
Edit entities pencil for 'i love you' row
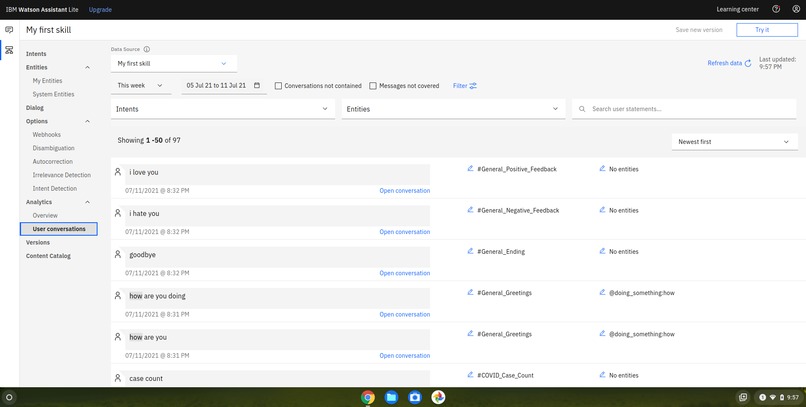click(x=602, y=168)
